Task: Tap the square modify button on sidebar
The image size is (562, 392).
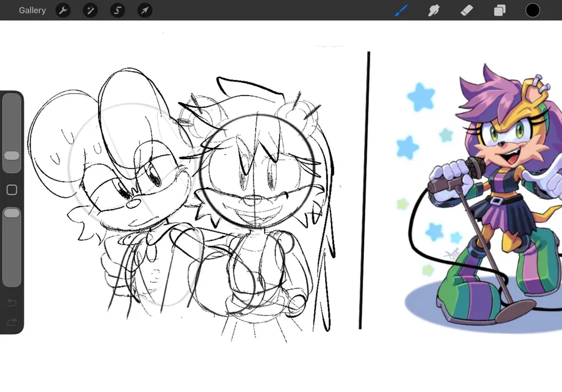Action: [12, 190]
